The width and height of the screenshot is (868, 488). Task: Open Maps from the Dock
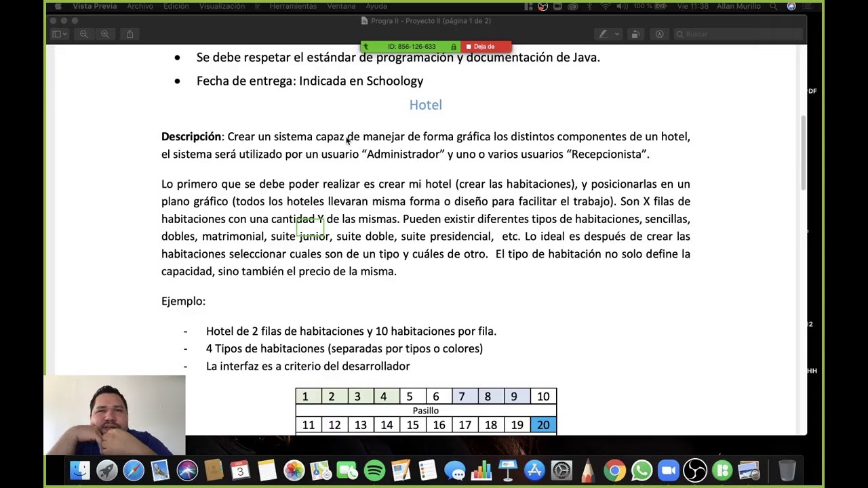pos(321,470)
